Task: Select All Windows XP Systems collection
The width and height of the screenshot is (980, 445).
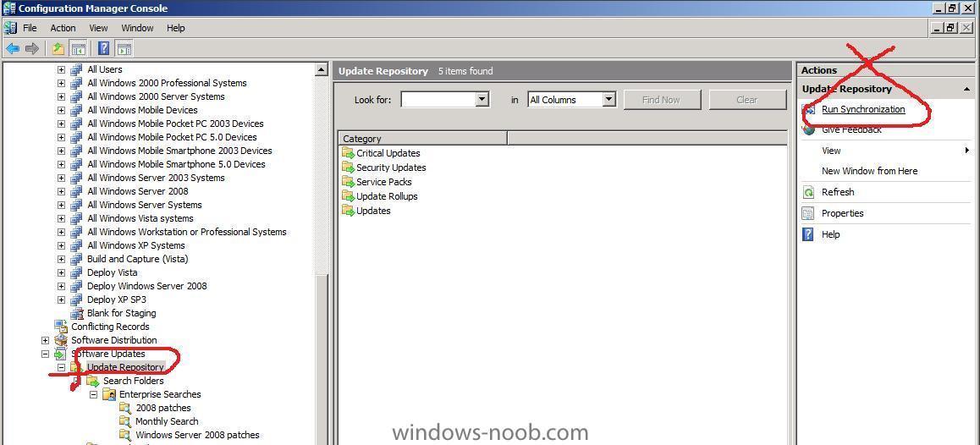Action: pos(136,245)
